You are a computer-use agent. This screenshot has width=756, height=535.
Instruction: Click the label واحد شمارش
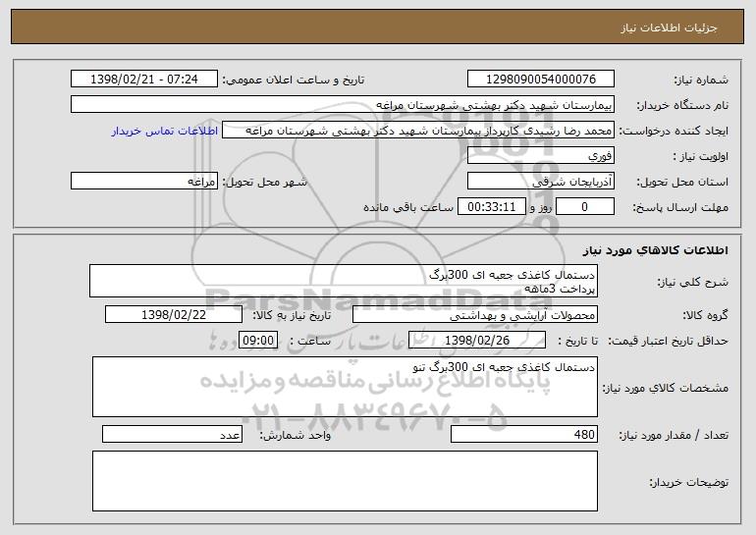point(296,435)
